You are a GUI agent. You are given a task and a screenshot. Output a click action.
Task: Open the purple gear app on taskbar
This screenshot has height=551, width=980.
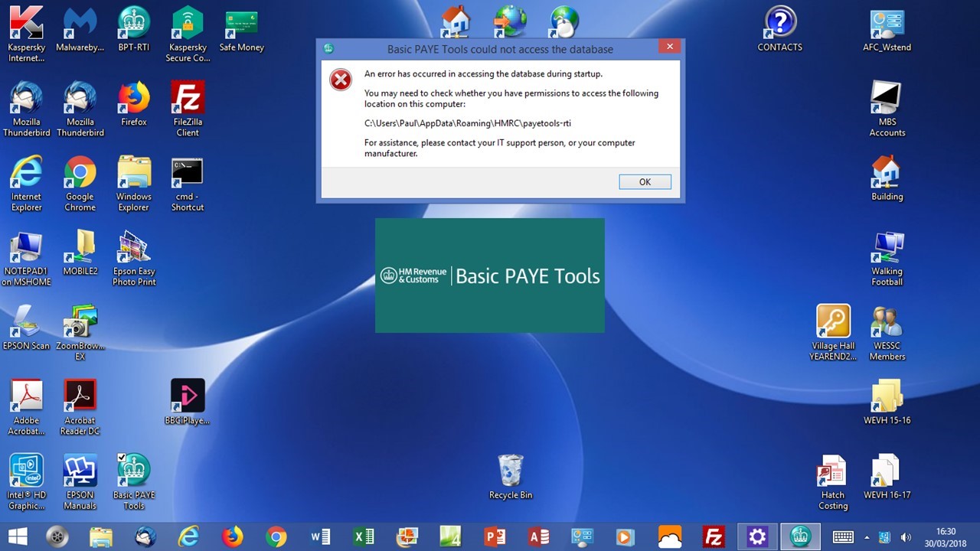pos(757,537)
